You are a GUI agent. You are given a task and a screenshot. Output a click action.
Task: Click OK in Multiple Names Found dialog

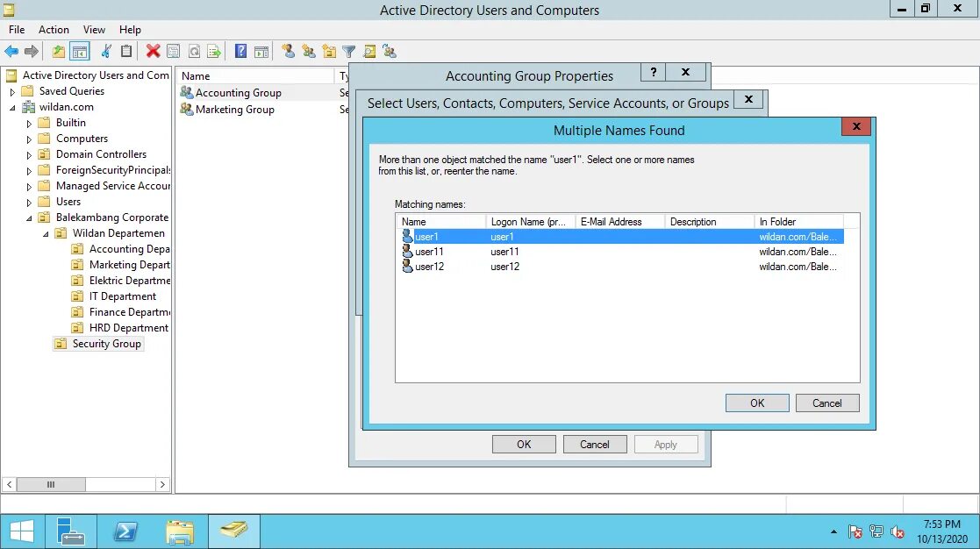pos(757,403)
